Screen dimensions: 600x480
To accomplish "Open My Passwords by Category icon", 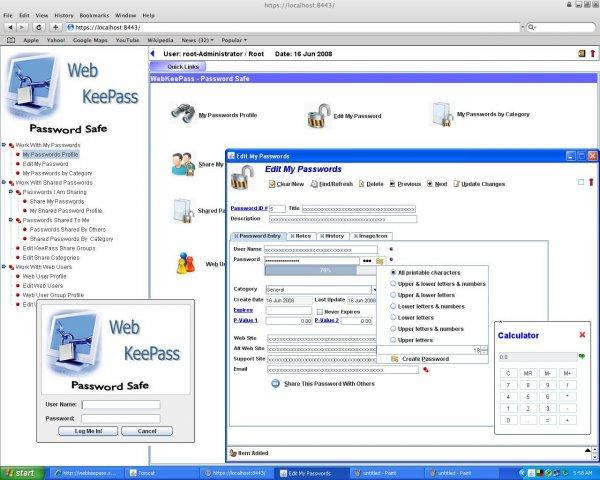I will [441, 113].
